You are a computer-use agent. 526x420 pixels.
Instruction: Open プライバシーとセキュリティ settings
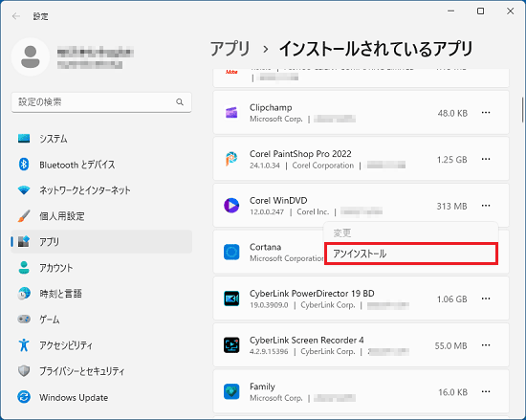82,371
